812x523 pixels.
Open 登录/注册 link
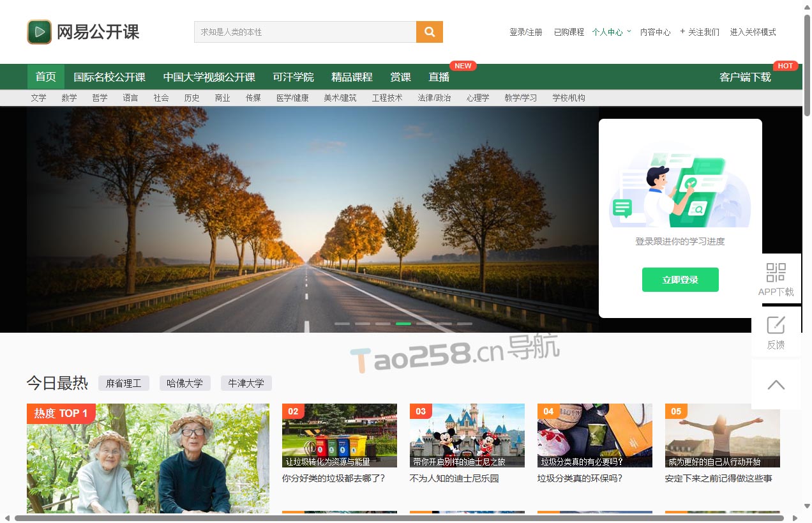[526, 32]
